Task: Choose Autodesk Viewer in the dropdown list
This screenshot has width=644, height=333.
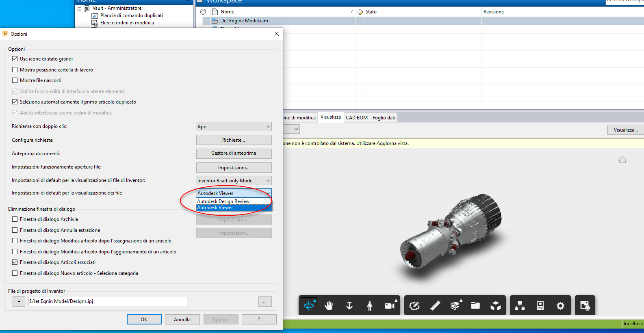Action: point(234,208)
